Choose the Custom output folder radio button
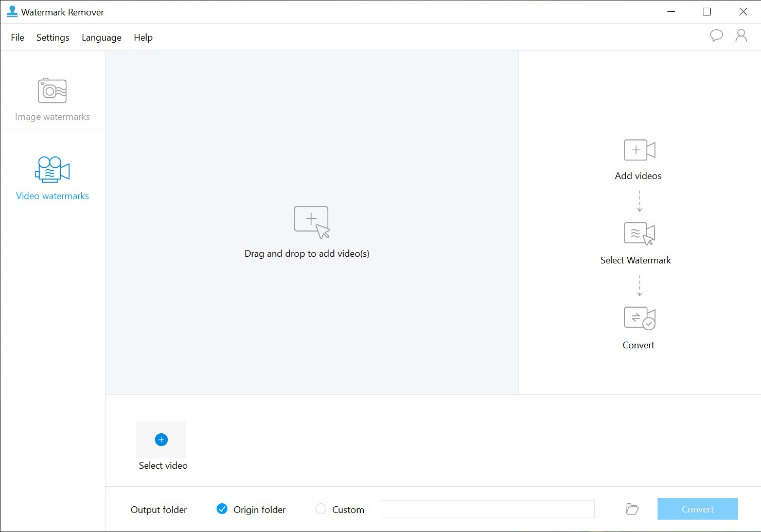Image resolution: width=761 pixels, height=532 pixels. click(x=321, y=509)
